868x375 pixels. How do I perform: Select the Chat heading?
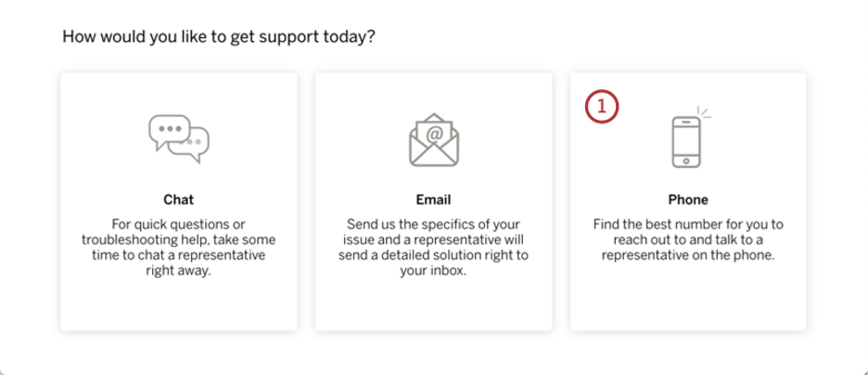tap(179, 200)
